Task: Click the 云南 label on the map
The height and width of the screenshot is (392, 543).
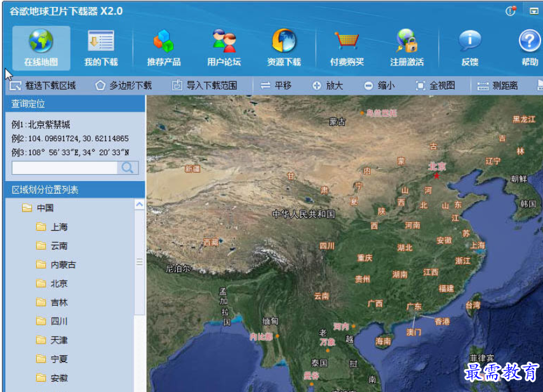Action: point(321,296)
